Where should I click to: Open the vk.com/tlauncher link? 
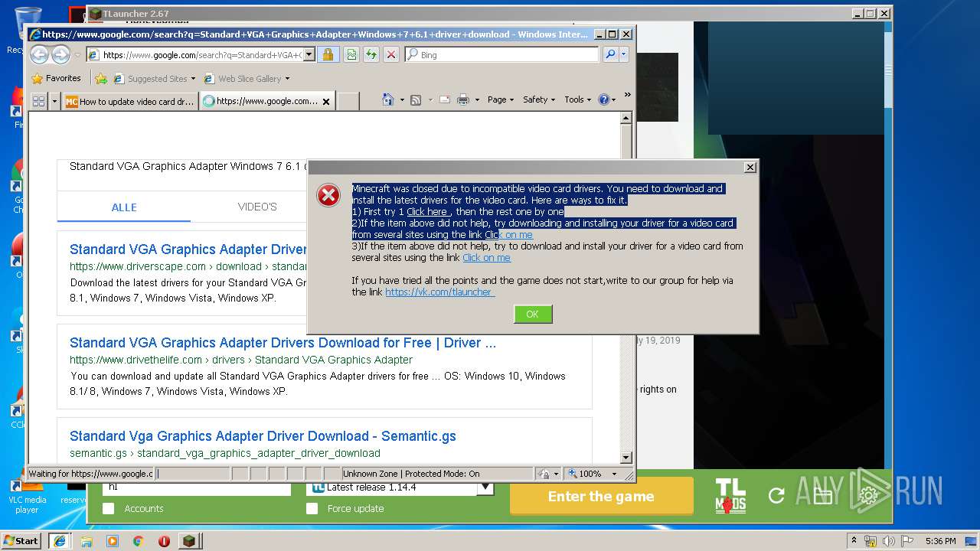(439, 292)
